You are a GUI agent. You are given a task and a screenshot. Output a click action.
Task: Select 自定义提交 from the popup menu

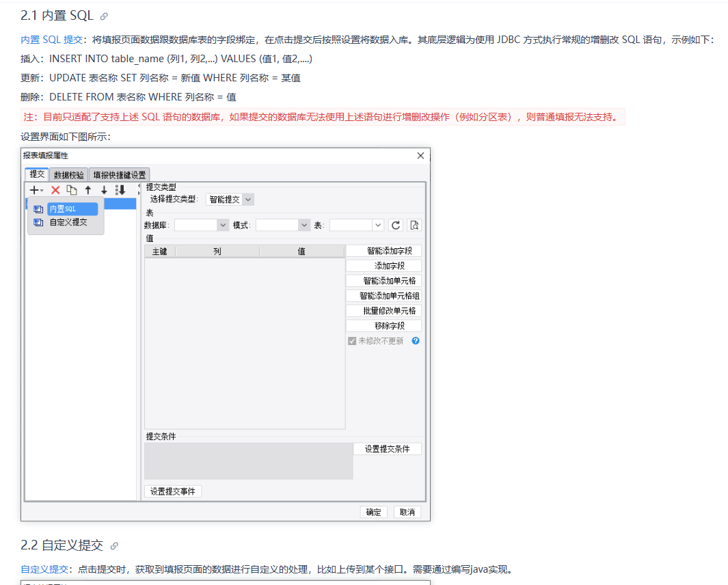[68, 222]
